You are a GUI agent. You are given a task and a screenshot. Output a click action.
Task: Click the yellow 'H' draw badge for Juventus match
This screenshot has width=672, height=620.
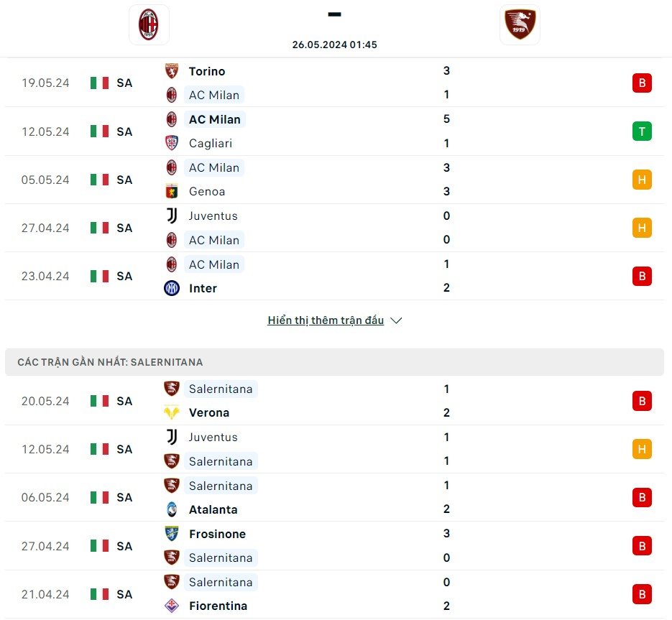[642, 228]
